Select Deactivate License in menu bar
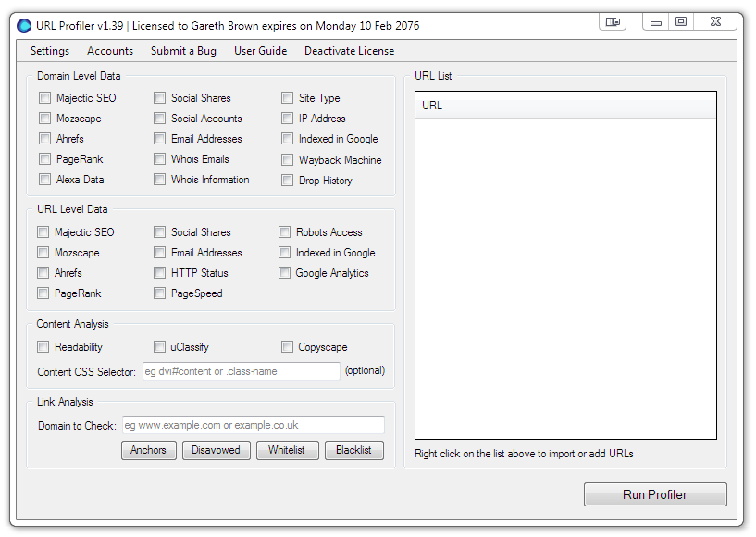Screen dimensions: 756x537 (349, 51)
